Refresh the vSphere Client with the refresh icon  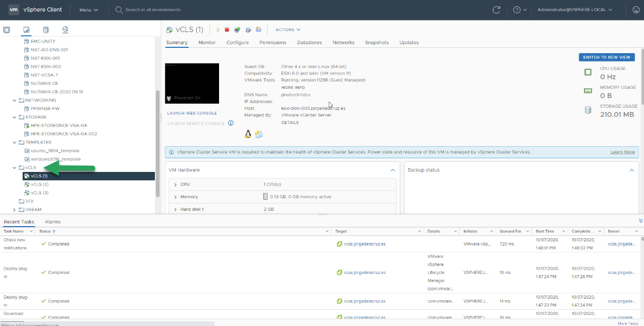[x=496, y=9]
